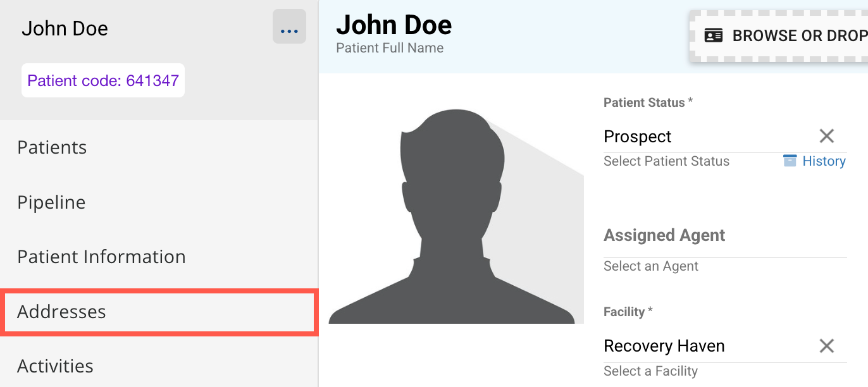The image size is (868, 387).
Task: Clear the Recovery Haven facility selection
Action: [x=826, y=346]
